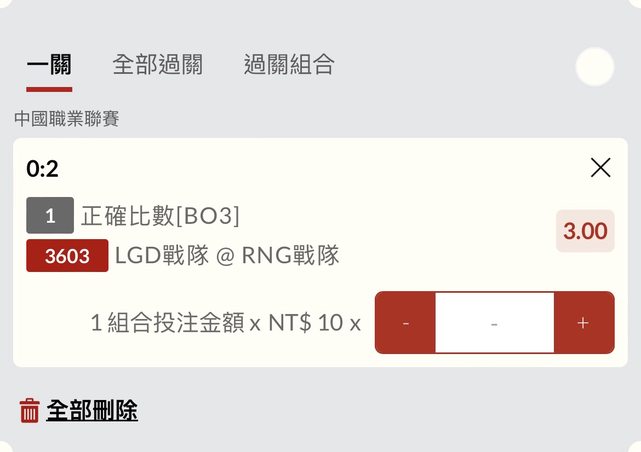Image resolution: width=641 pixels, height=452 pixels.
Task: Click the grey number 1 badge
Action: pos(50,215)
